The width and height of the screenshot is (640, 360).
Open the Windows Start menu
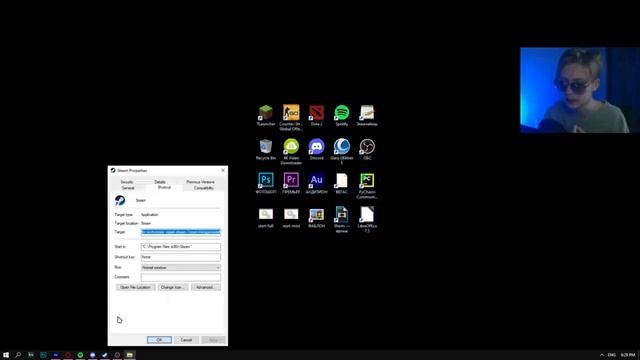(6, 355)
